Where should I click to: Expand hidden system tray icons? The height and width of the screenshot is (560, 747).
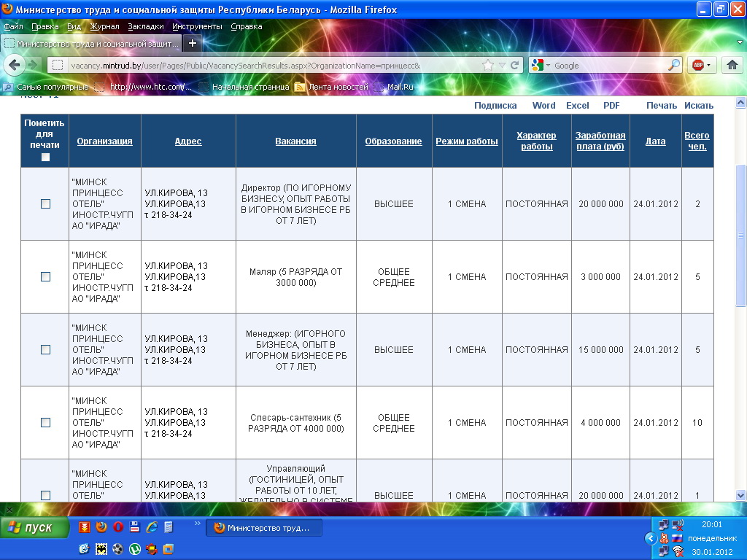pyautogui.click(x=651, y=538)
